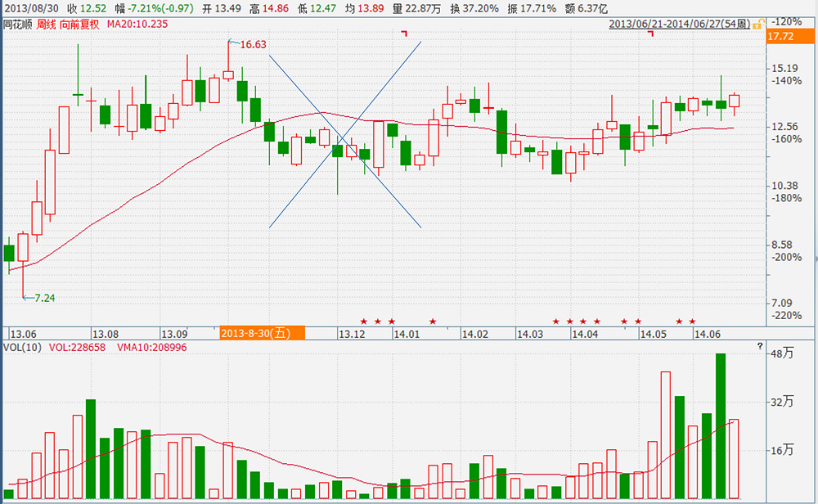Screen dimensions: 818x504
Task: Open the VOL(10) indicator settings label
Action: point(22,348)
